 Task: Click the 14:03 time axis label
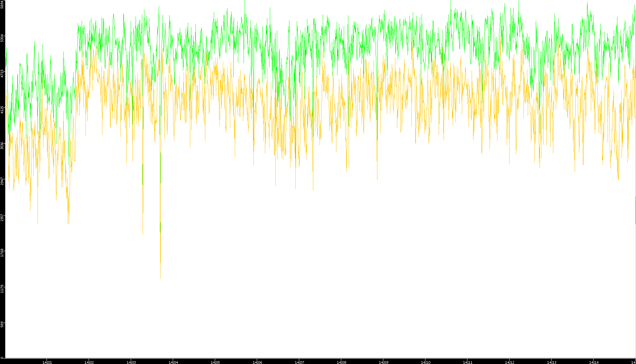pos(131,362)
